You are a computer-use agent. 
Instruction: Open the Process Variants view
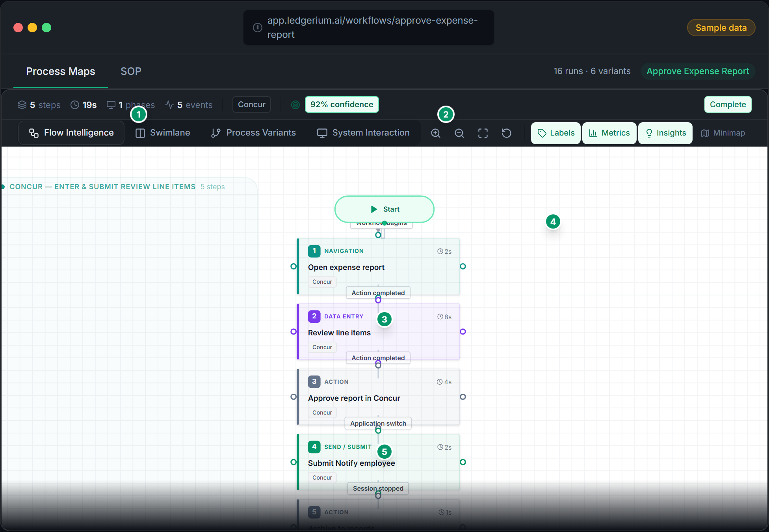pos(253,133)
